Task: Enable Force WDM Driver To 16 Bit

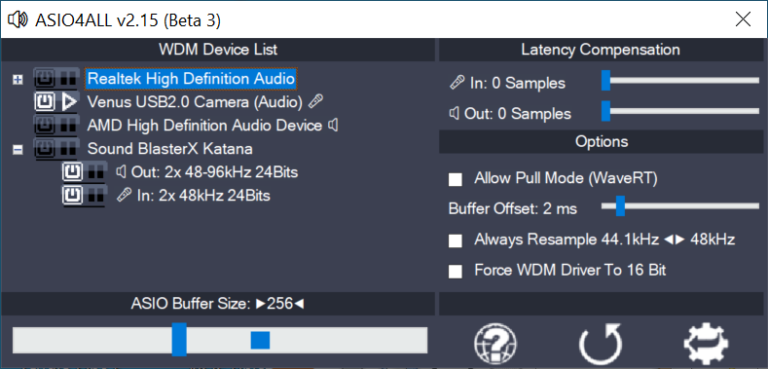Action: pyautogui.click(x=456, y=271)
